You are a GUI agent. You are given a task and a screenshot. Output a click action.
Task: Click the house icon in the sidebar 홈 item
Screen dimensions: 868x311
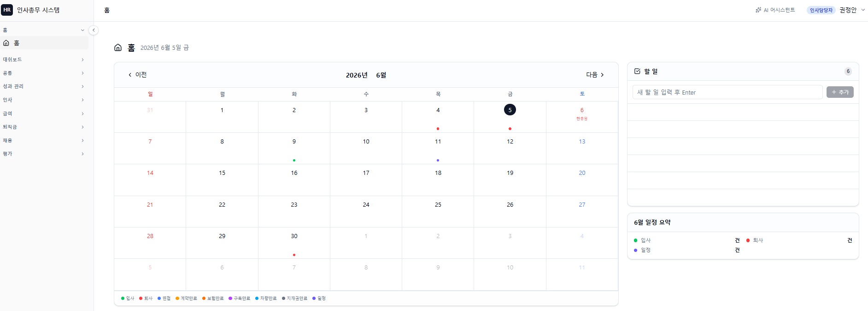pos(6,43)
